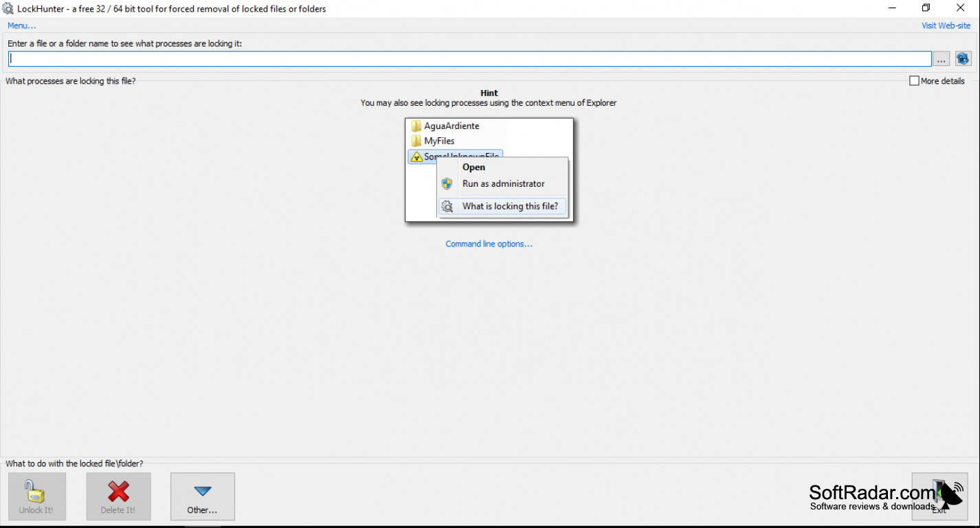980x528 pixels.
Task: Click the hint image of the Explorer context menu
Action: click(x=489, y=170)
